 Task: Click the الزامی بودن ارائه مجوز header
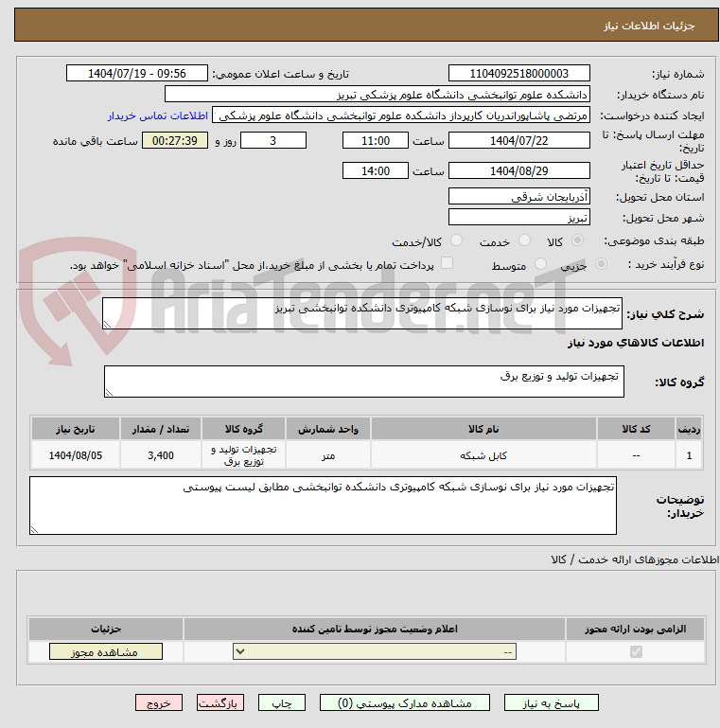pyautogui.click(x=635, y=629)
